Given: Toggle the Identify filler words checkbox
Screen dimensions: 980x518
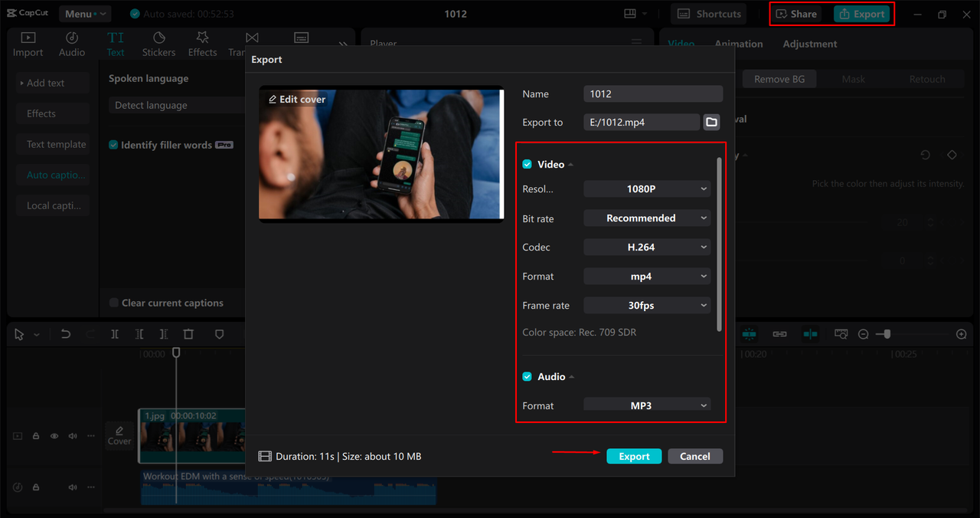Looking at the screenshot, I should click(113, 145).
